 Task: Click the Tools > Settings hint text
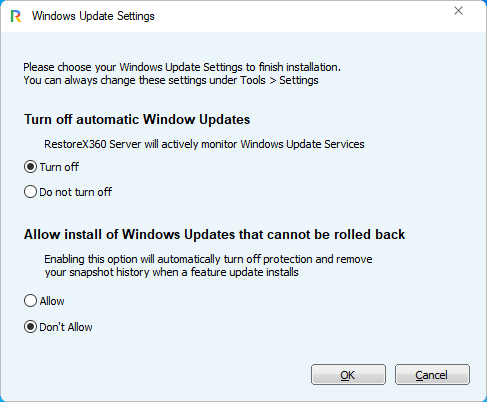(x=279, y=80)
